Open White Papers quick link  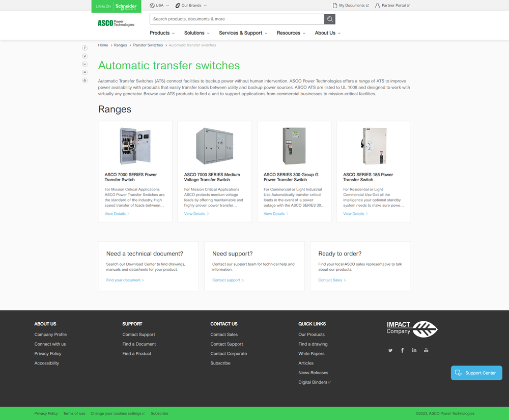pos(312,353)
